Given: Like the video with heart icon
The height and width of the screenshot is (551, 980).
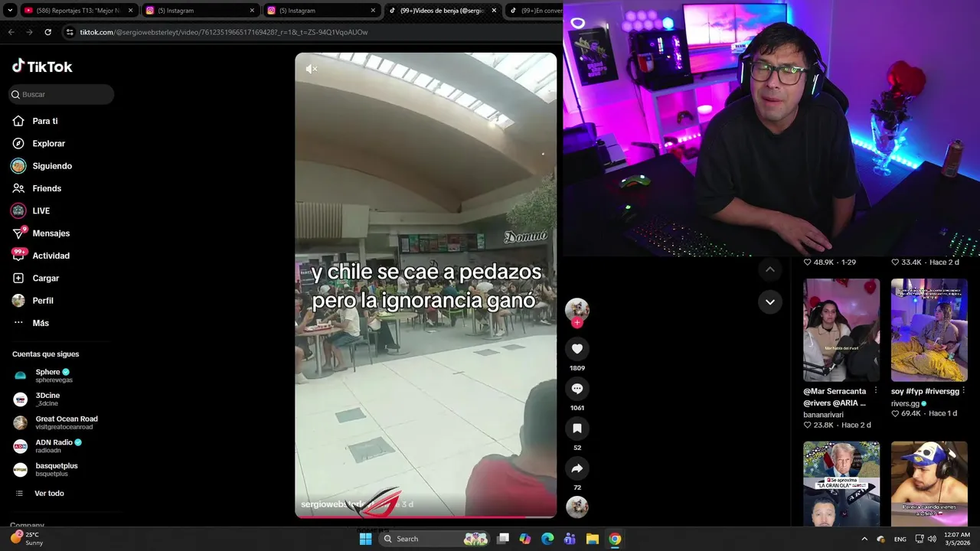Looking at the screenshot, I should (x=577, y=349).
